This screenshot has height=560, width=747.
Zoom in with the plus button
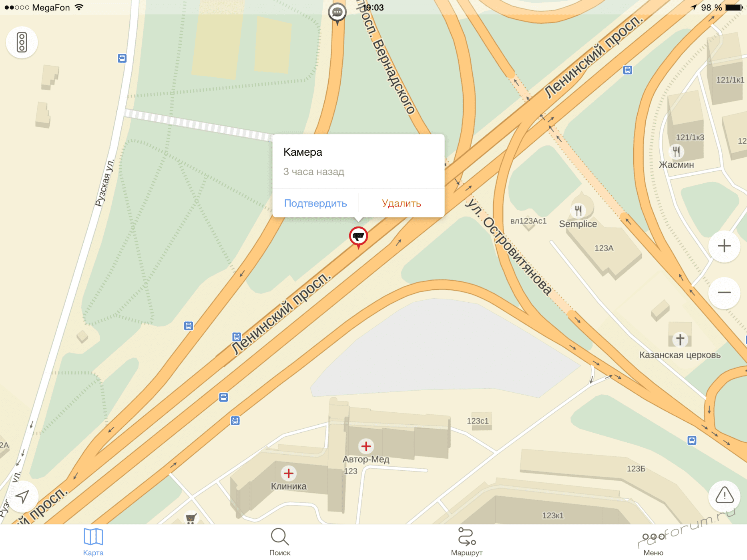724,246
